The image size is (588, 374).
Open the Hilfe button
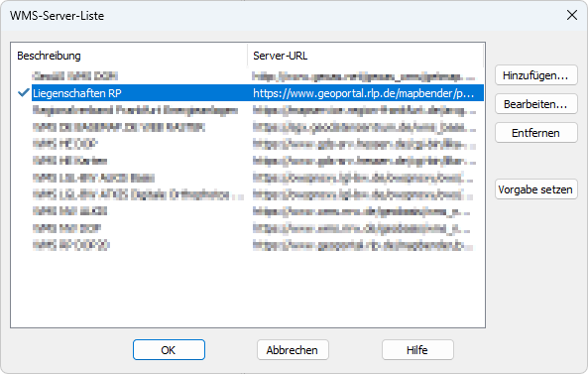pyautogui.click(x=417, y=350)
